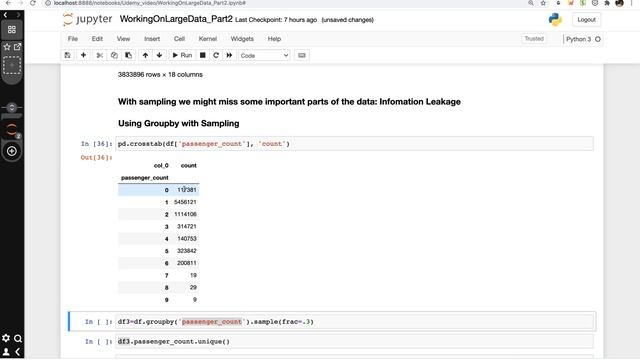Click count value 1114106 in table
This screenshot has width=640, height=360.
point(185,214)
